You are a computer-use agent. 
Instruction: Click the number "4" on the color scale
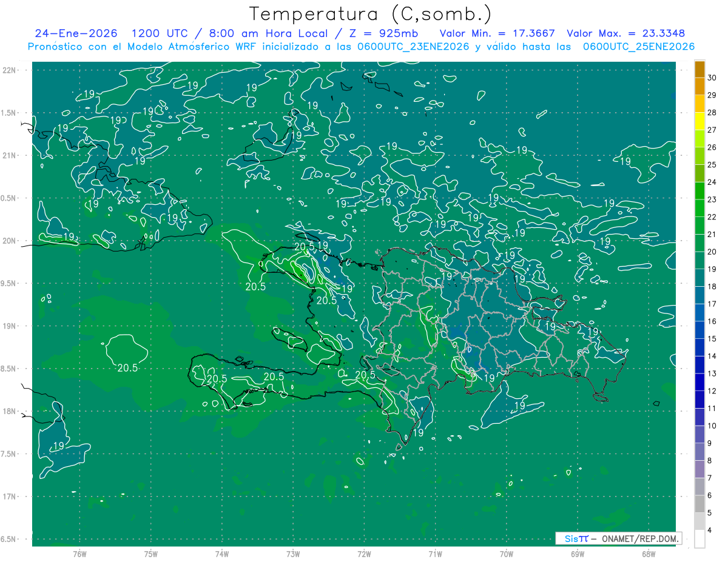pos(710,530)
